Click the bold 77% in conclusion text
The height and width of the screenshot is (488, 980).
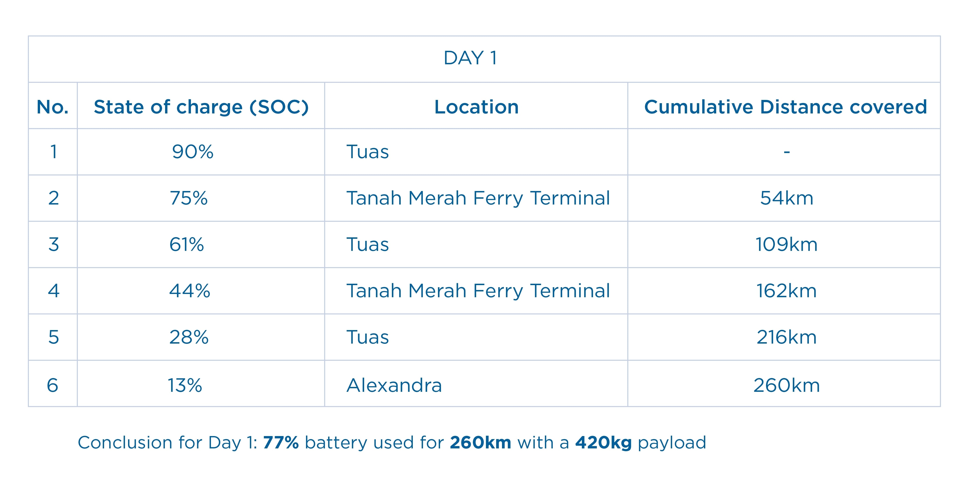281,443
